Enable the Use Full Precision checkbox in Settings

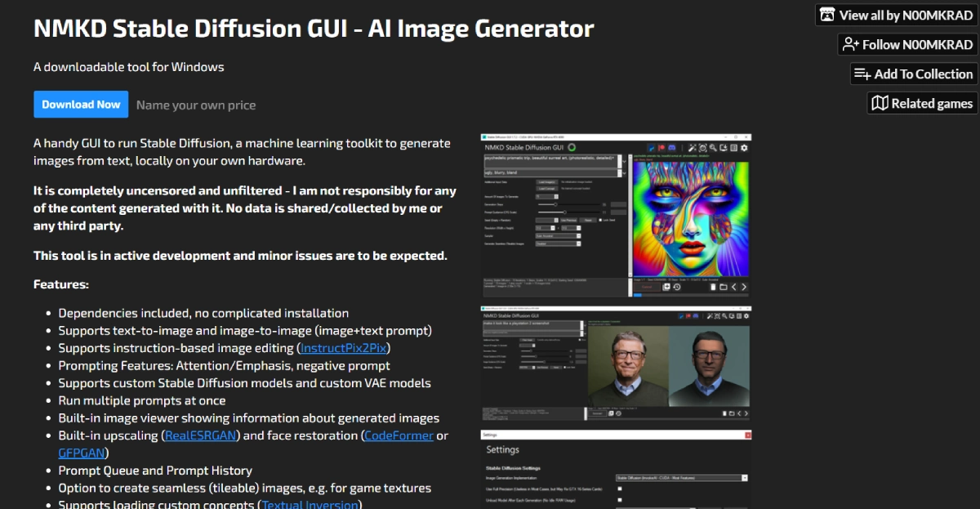click(x=620, y=489)
